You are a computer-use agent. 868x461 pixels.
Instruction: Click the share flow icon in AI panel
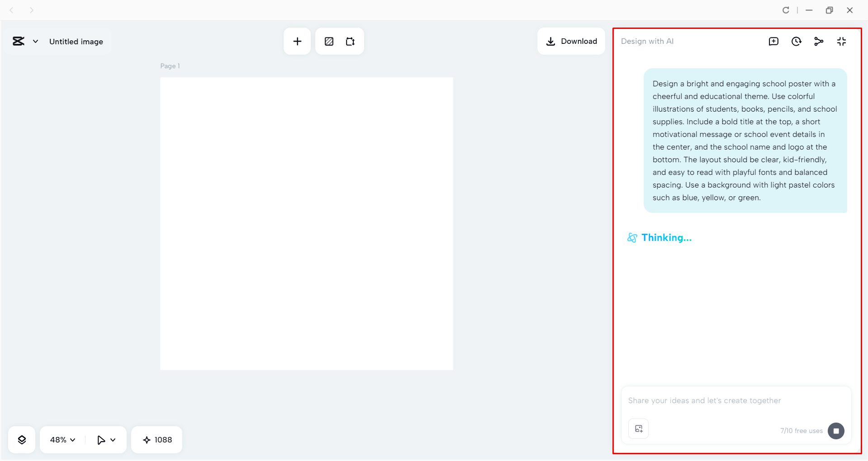pyautogui.click(x=819, y=42)
